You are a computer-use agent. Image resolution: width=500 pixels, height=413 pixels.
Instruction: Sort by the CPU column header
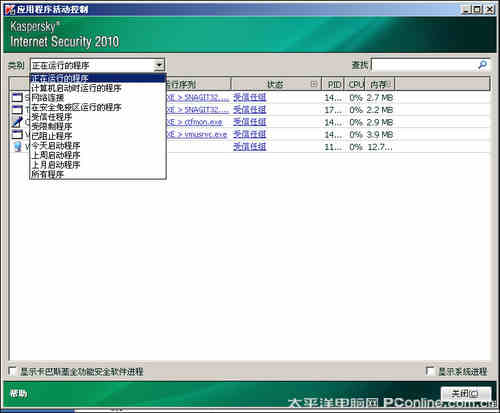[x=355, y=84]
